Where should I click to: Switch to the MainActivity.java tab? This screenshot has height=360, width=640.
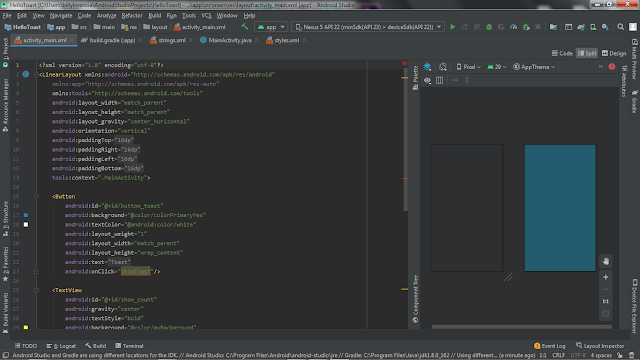click(229, 40)
